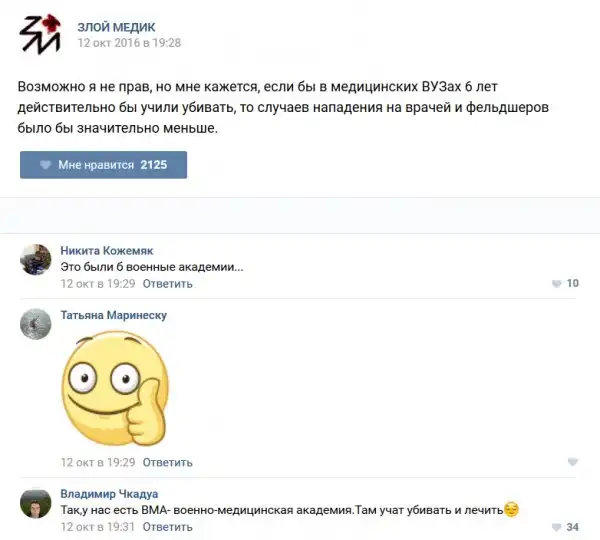Open the ЗЛОЙ МЕДИК group logo

pos(40,34)
